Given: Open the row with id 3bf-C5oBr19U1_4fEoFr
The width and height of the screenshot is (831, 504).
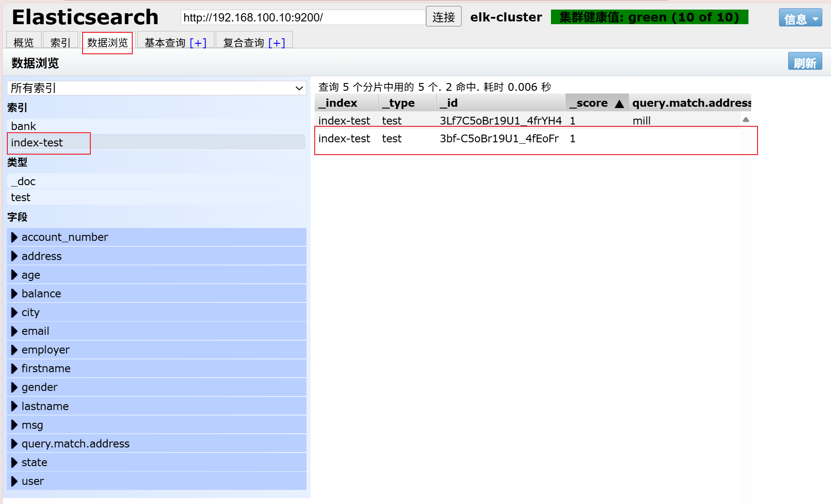Looking at the screenshot, I should (528, 138).
